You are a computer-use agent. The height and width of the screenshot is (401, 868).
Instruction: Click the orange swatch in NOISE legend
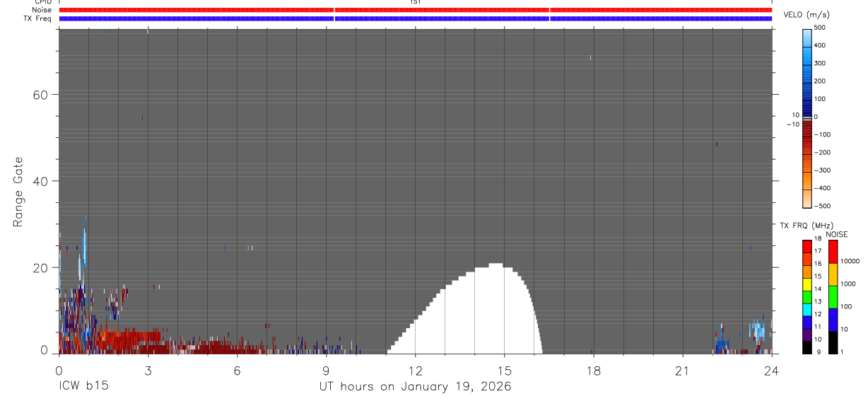click(x=833, y=274)
